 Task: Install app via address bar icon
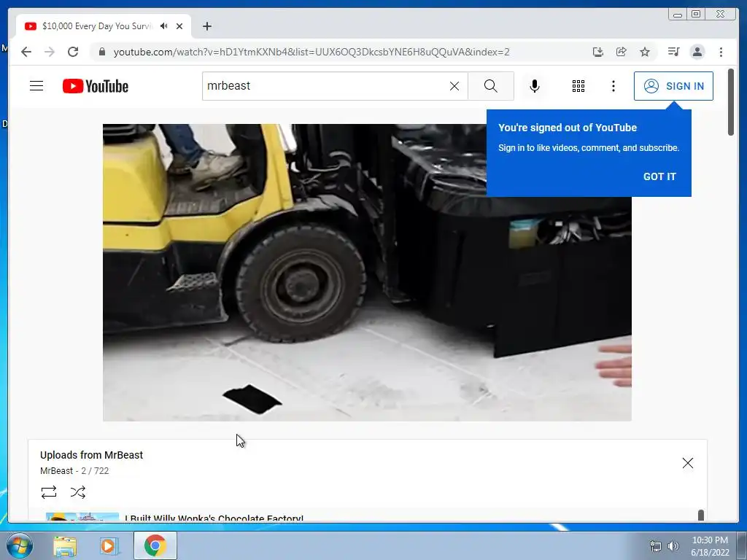coord(598,52)
